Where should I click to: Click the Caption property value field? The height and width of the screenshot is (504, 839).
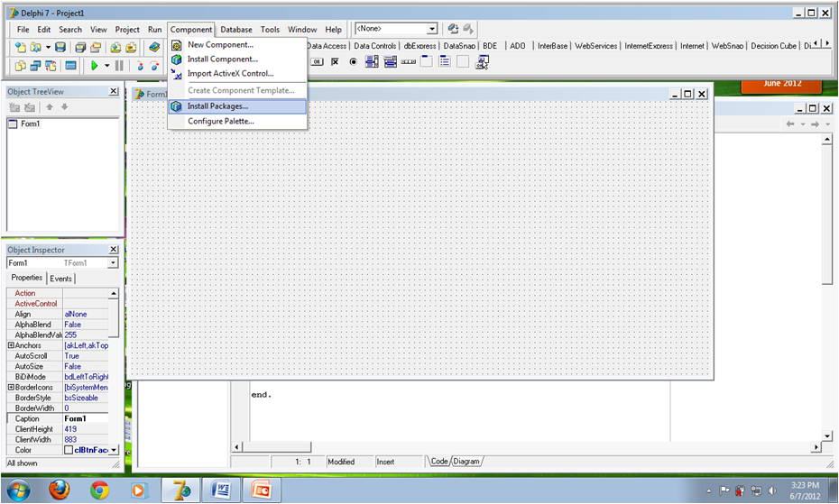click(x=86, y=419)
